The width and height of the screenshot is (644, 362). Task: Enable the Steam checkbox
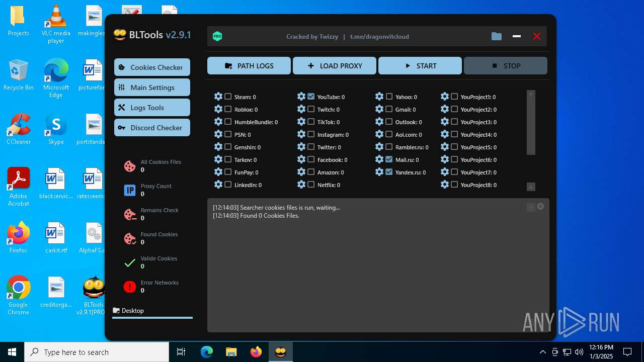click(x=228, y=97)
